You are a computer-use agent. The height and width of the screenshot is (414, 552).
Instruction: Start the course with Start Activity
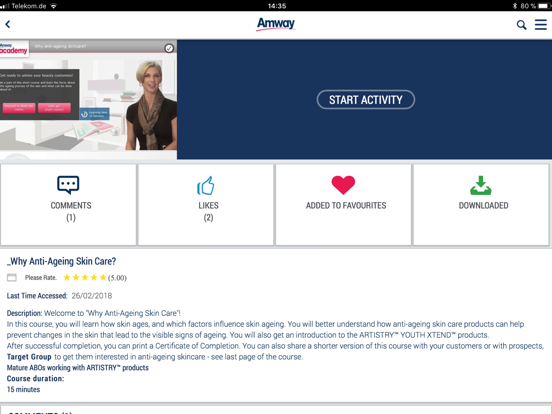pos(366,100)
